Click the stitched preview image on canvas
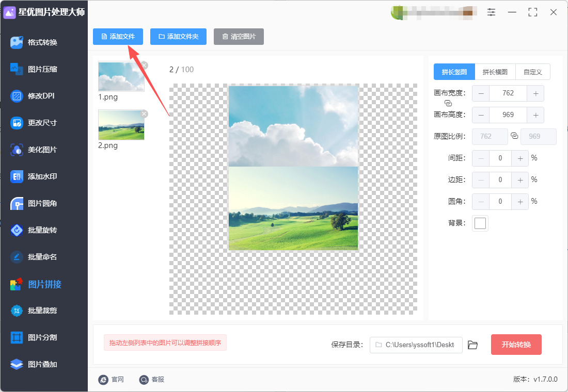 point(293,167)
